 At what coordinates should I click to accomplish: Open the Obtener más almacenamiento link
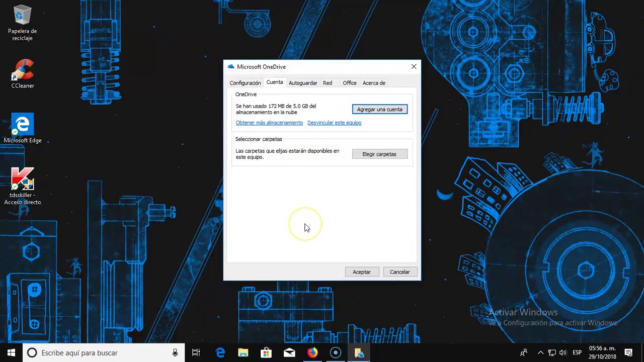(269, 123)
